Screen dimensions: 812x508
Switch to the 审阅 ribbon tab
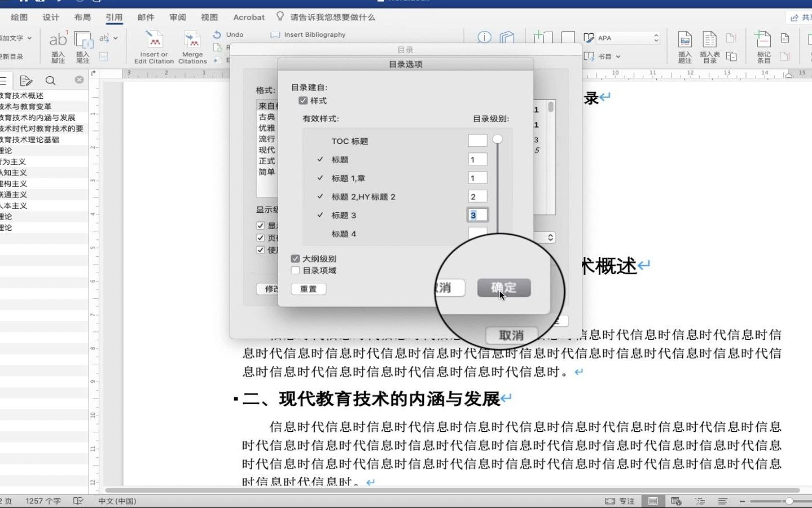point(177,17)
